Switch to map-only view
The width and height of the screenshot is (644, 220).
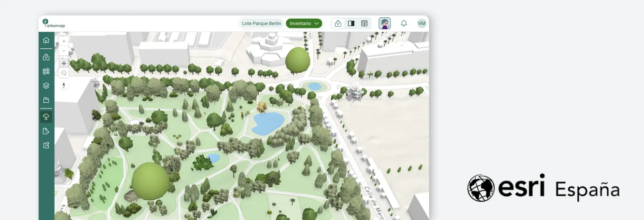[338, 23]
